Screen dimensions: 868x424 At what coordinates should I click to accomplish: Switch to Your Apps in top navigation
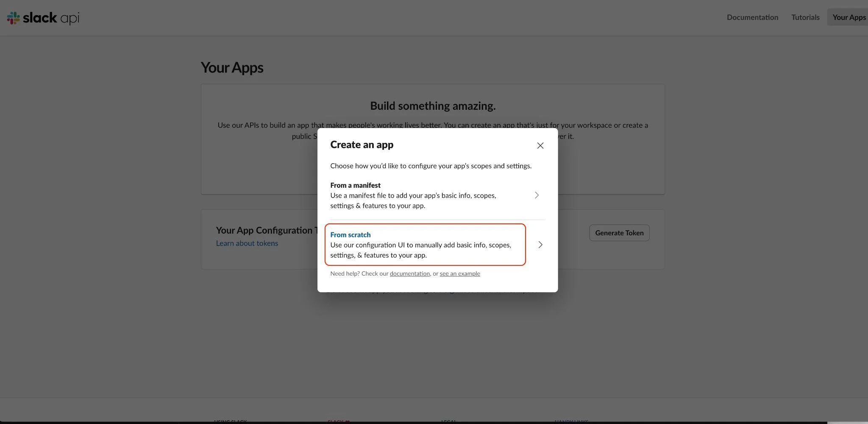pyautogui.click(x=849, y=17)
